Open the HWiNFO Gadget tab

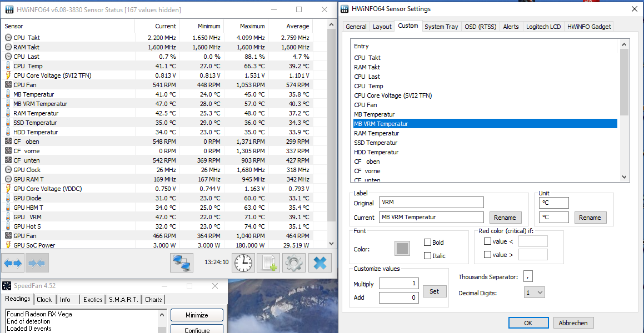(590, 27)
